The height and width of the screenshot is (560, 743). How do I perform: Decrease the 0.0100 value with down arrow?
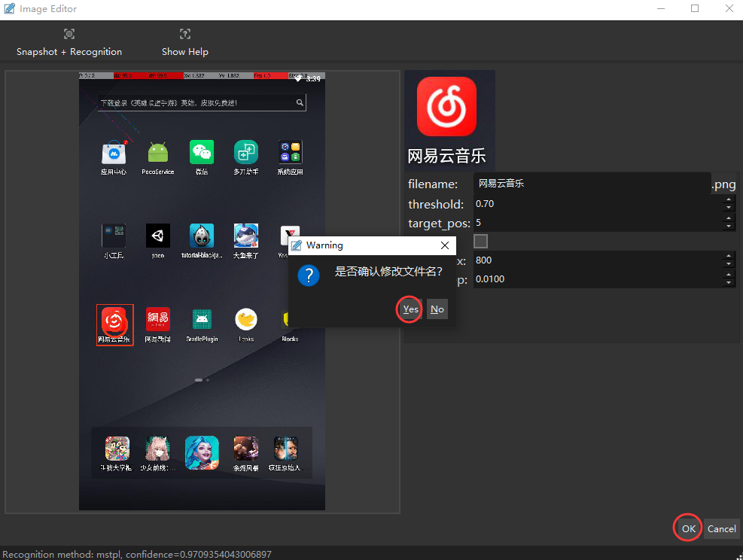pos(729,283)
